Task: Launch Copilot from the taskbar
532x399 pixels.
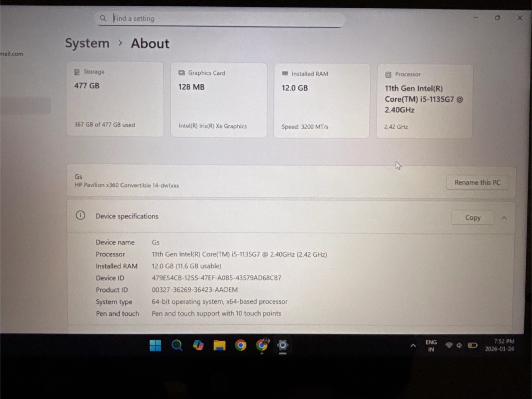Action: tap(198, 345)
